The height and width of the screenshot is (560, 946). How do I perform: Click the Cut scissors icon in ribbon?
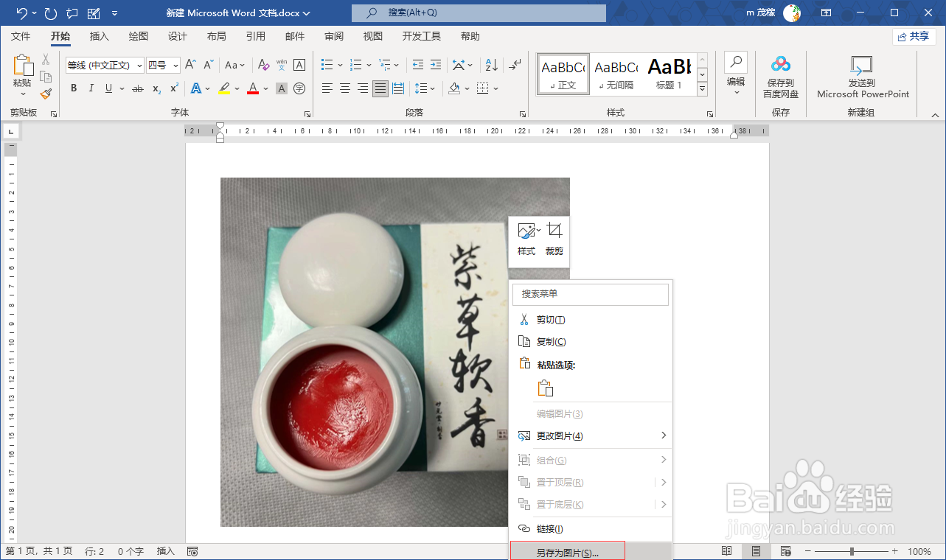(46, 60)
